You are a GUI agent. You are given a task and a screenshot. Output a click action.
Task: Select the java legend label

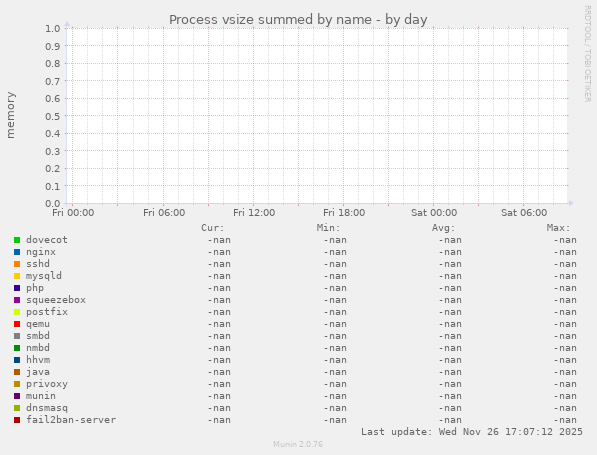click(38, 372)
